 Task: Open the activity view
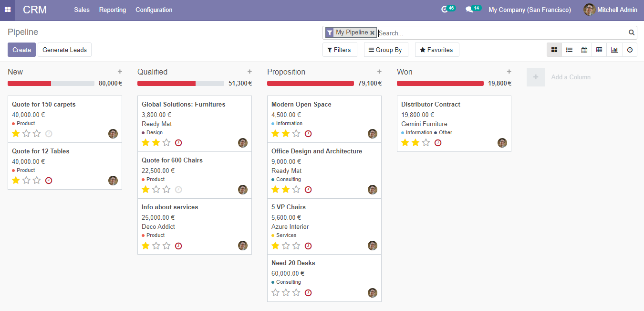point(629,49)
